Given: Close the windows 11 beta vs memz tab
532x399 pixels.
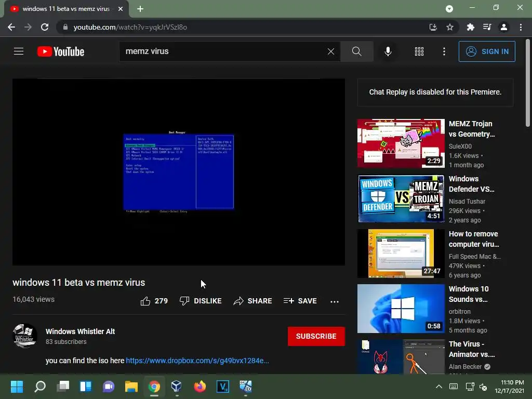Looking at the screenshot, I should click(x=121, y=9).
